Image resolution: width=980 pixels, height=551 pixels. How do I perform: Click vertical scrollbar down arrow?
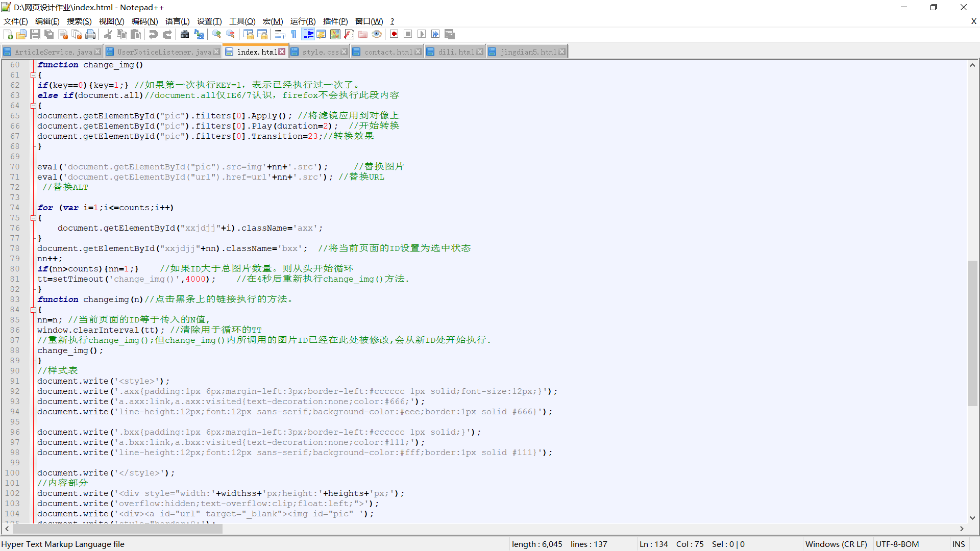[x=972, y=518]
